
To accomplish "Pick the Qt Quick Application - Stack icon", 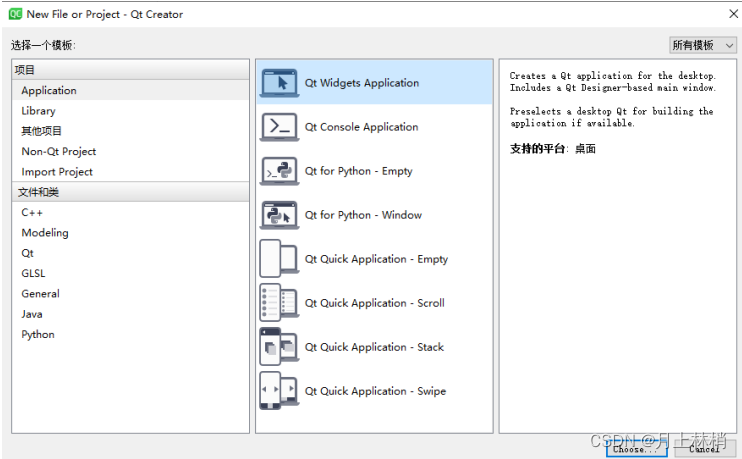I will point(279,346).
